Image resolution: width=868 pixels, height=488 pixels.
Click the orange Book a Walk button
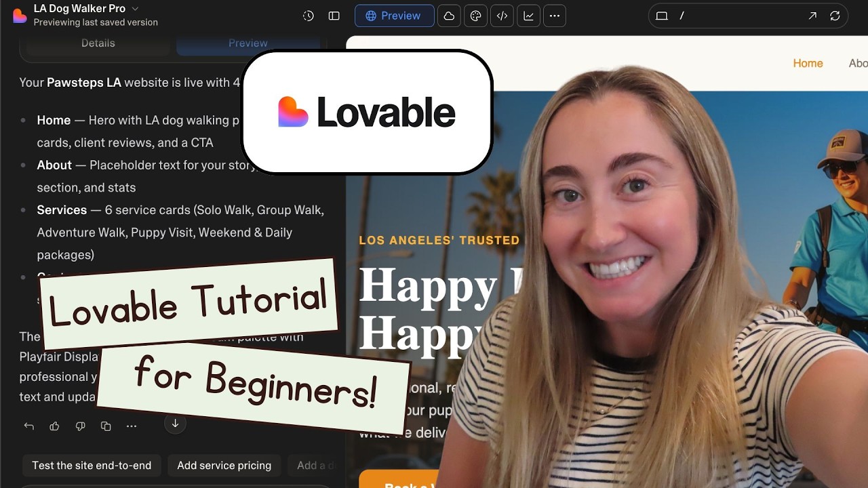(400, 479)
